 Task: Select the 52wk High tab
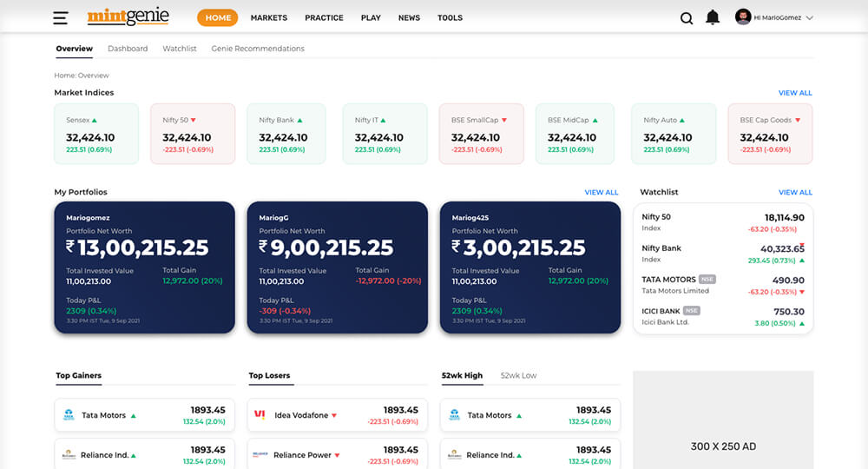462,375
